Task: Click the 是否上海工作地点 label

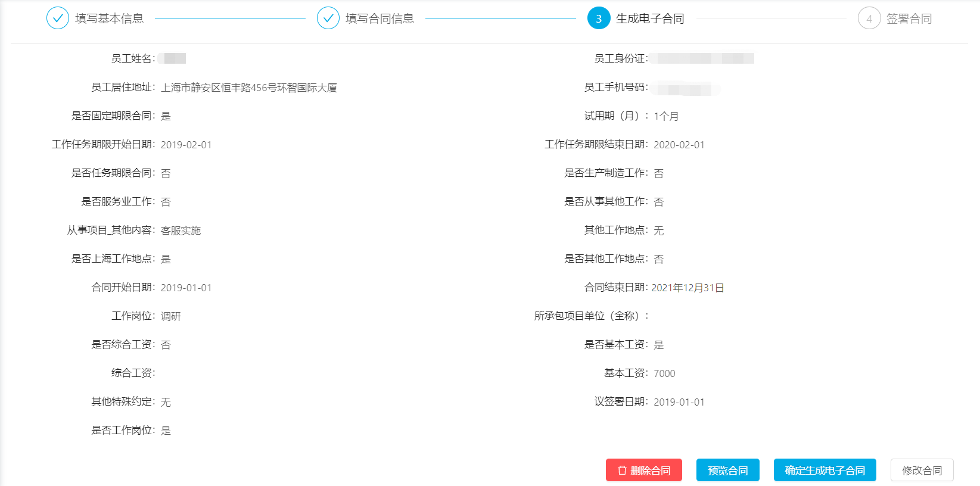Action: tap(113, 259)
